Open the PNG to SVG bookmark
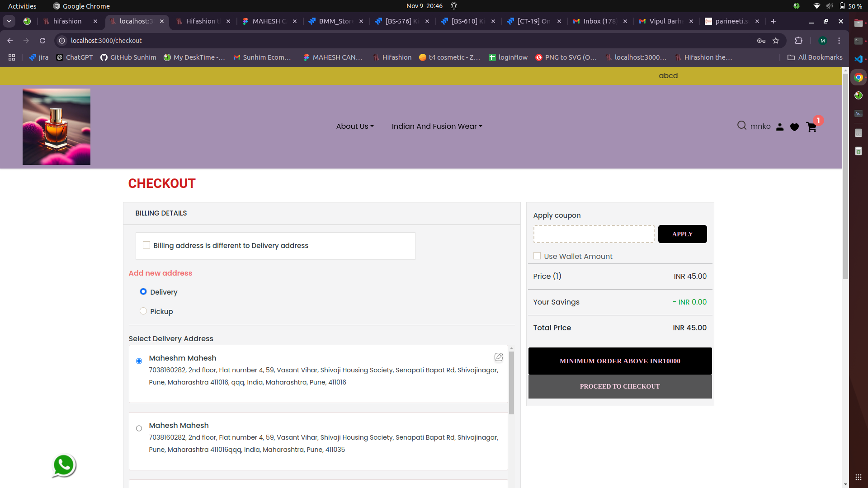 [x=566, y=57]
